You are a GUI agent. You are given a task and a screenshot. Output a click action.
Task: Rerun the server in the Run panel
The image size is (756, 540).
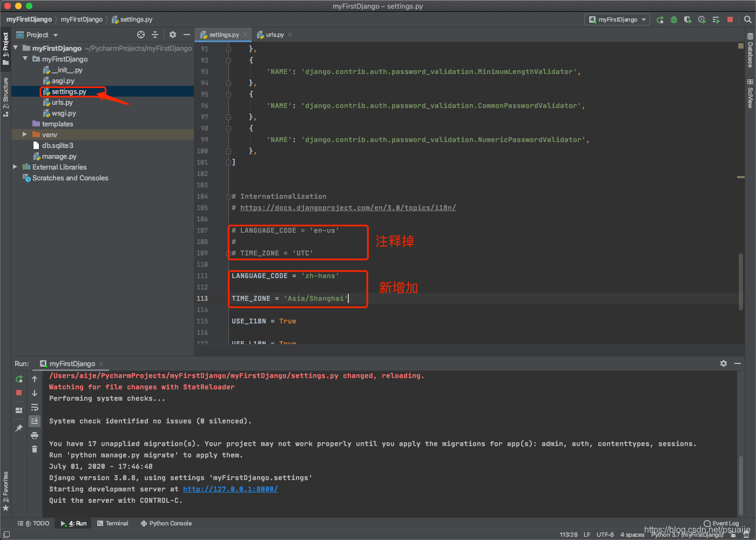pos(19,379)
